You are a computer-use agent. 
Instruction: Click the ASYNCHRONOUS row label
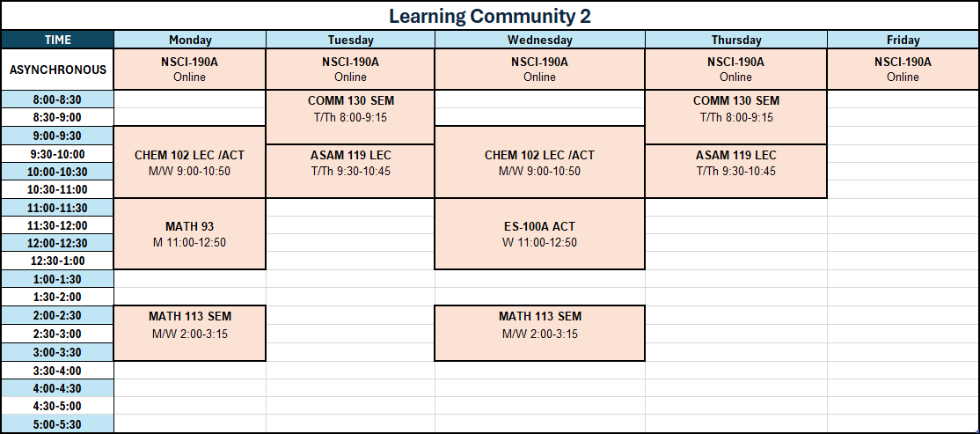(57, 70)
